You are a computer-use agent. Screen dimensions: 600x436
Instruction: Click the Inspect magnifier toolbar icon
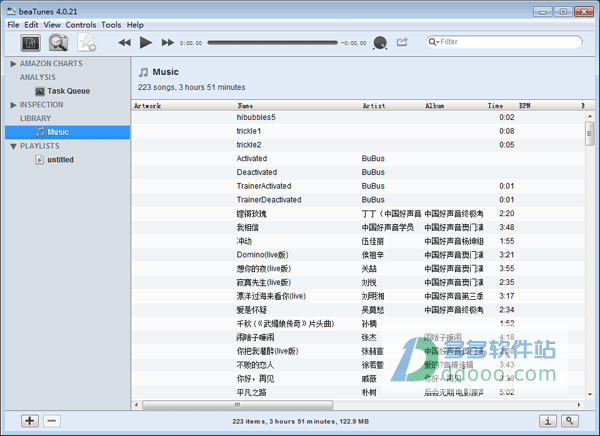58,42
